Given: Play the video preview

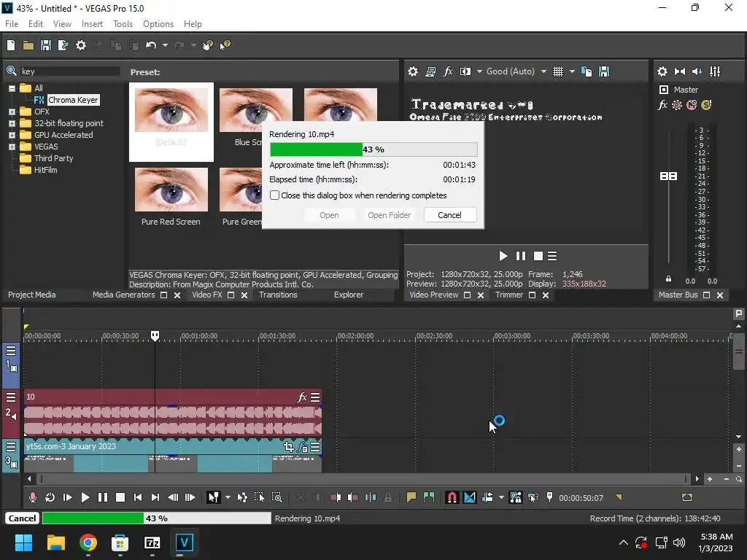Looking at the screenshot, I should [503, 256].
